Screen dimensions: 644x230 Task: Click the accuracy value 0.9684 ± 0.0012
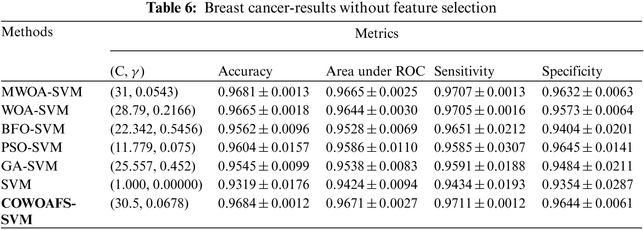click(x=263, y=203)
